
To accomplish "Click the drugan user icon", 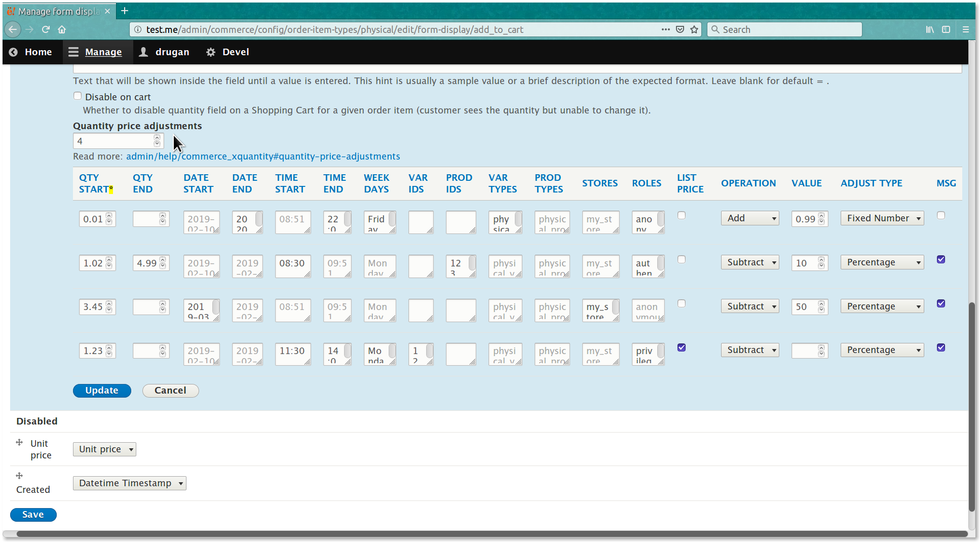I will click(143, 52).
